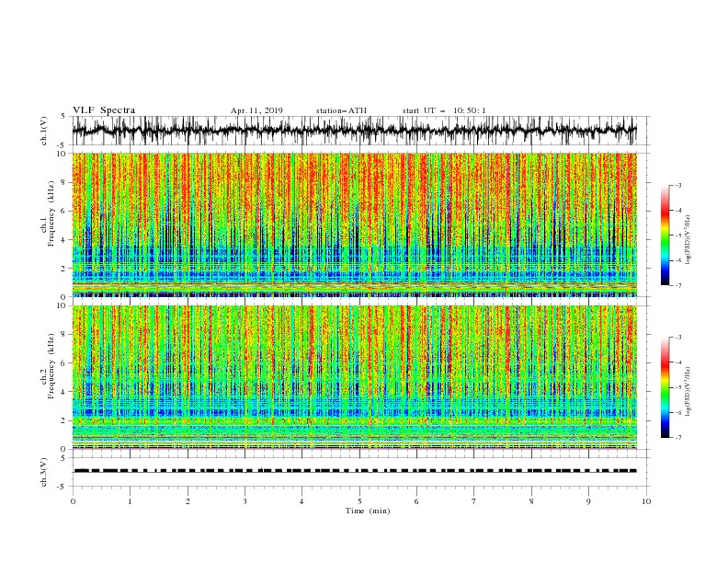Click the time axis tick label '3'
Viewport: 728px width, 563px height.
click(x=245, y=501)
